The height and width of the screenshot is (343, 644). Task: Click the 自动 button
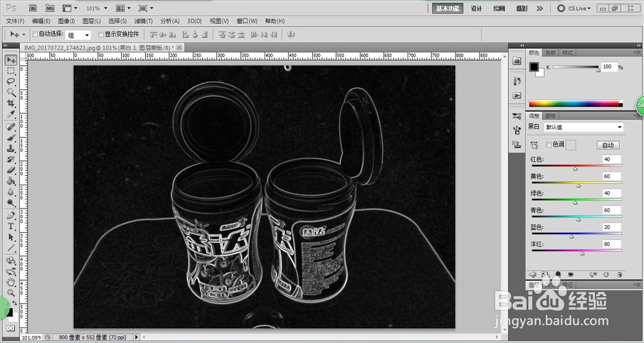607,145
